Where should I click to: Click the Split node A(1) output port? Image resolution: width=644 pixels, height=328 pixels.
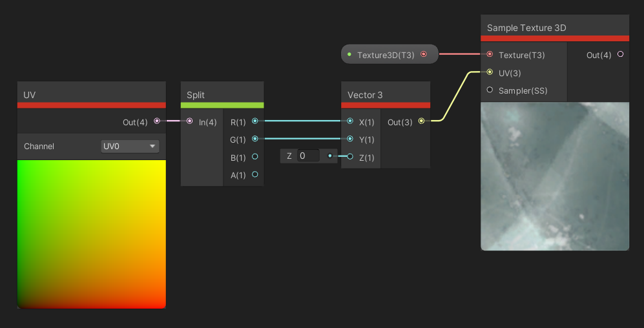255,174
